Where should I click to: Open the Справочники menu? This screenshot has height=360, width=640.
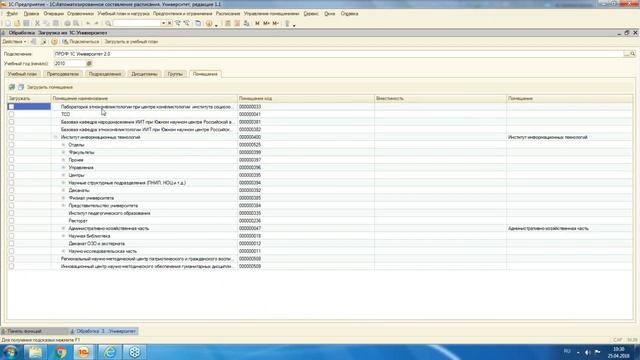pyautogui.click(x=80, y=13)
